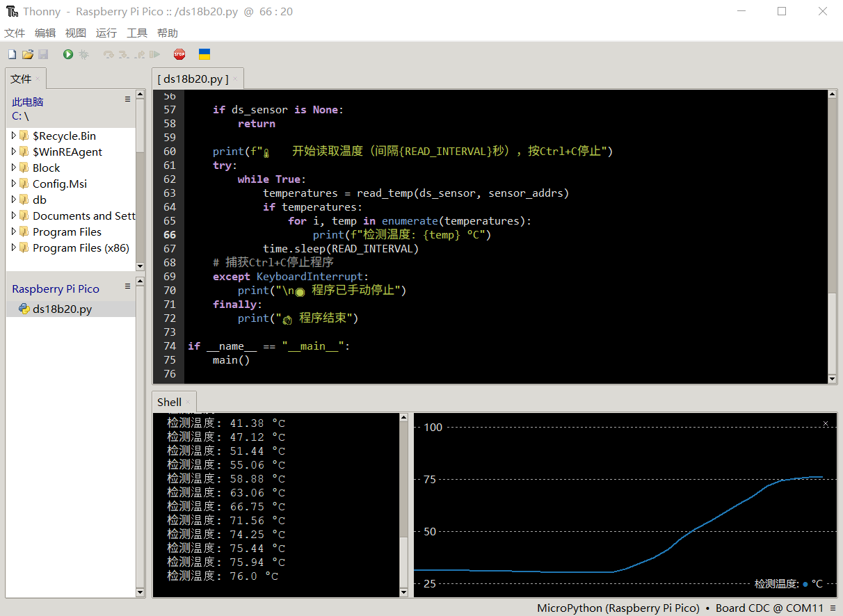
Task: Click the New file icon in toolbar
Action: 12,54
